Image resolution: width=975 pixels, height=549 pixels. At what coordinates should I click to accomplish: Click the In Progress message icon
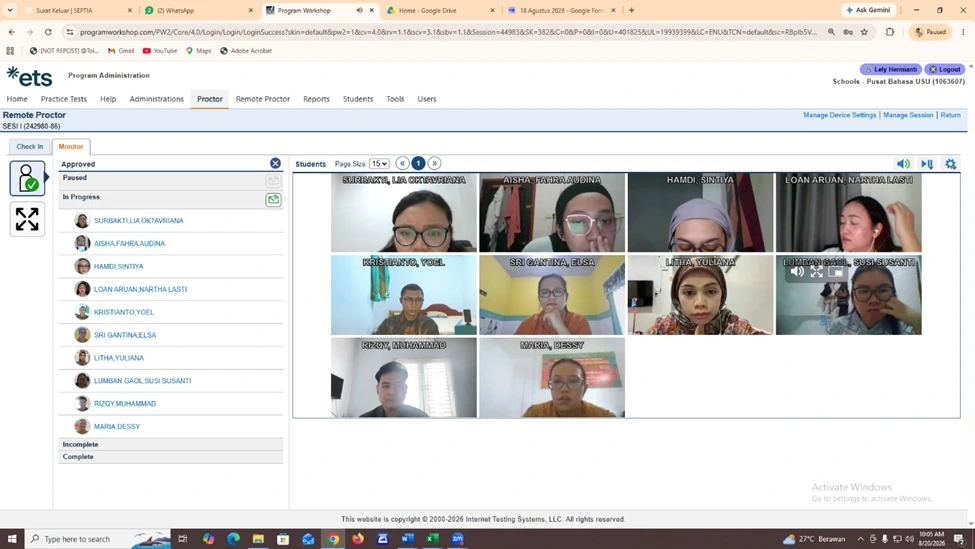(273, 200)
